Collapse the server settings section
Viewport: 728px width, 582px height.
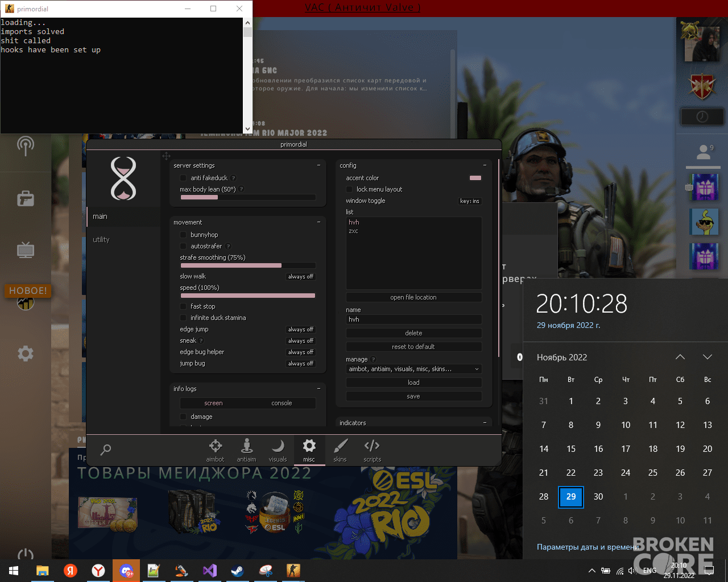(x=318, y=165)
